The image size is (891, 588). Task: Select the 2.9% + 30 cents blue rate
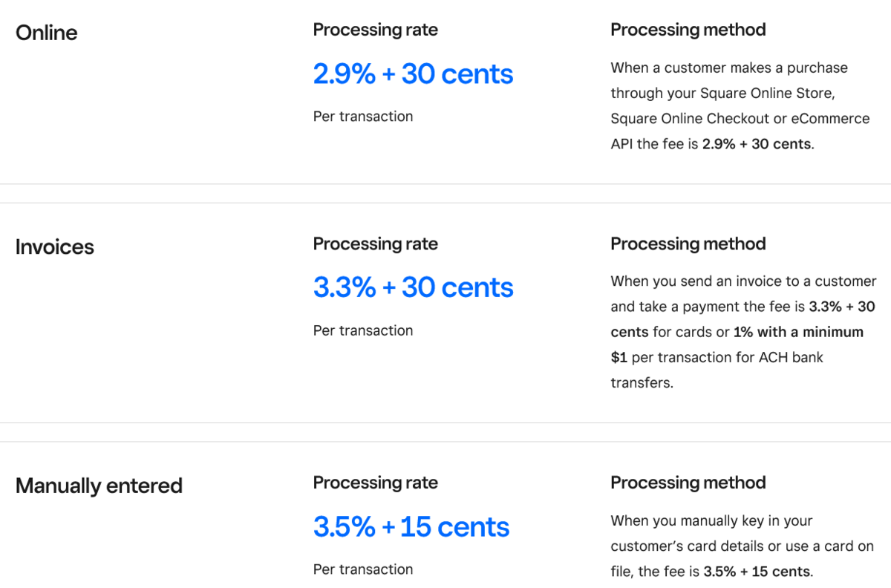pyautogui.click(x=413, y=74)
